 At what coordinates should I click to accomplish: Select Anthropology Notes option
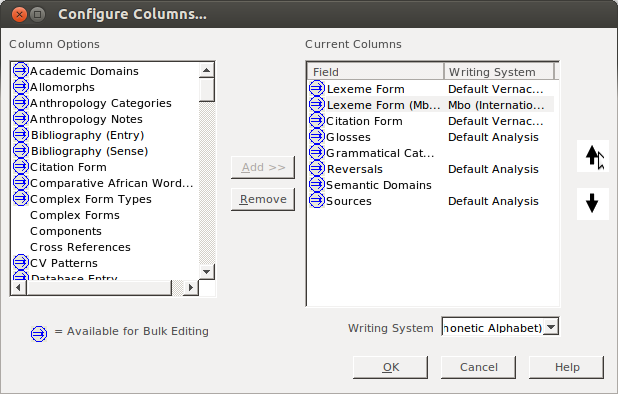[86, 119]
